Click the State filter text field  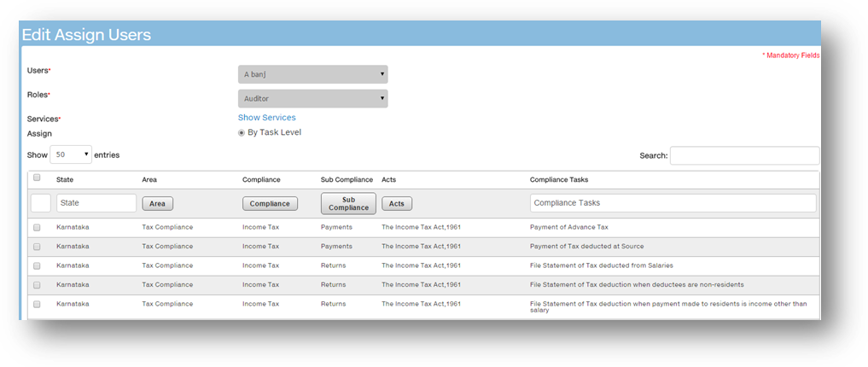[96, 203]
